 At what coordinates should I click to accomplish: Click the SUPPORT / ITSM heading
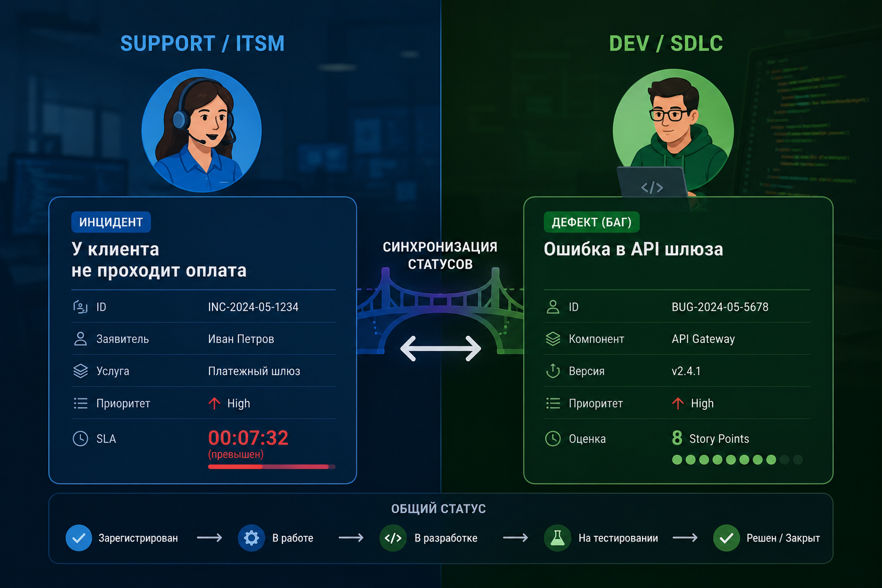point(203,44)
